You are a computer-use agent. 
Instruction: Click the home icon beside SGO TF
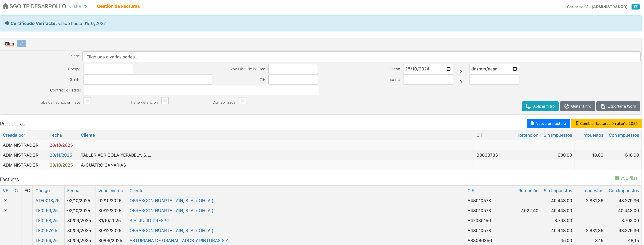[x=5, y=6]
